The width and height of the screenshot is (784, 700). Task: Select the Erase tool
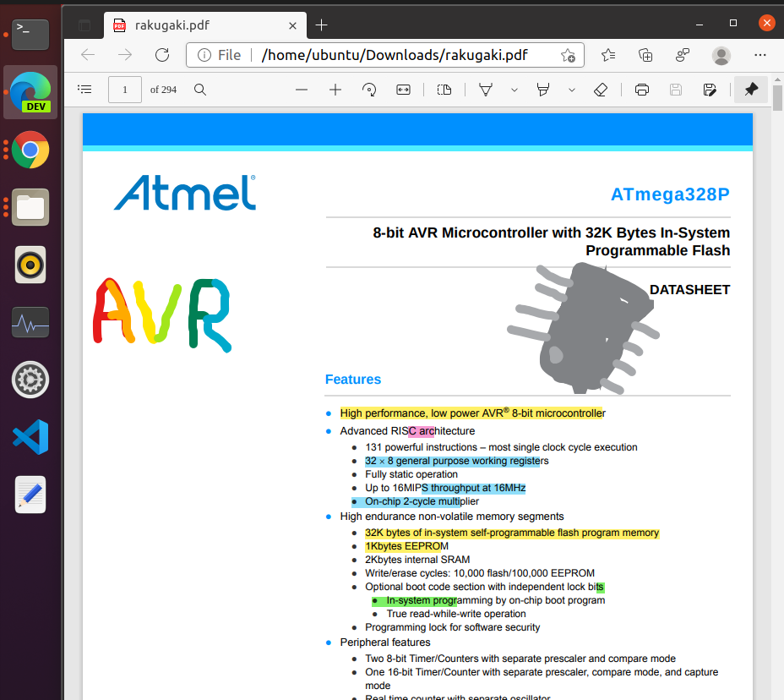pyautogui.click(x=601, y=90)
